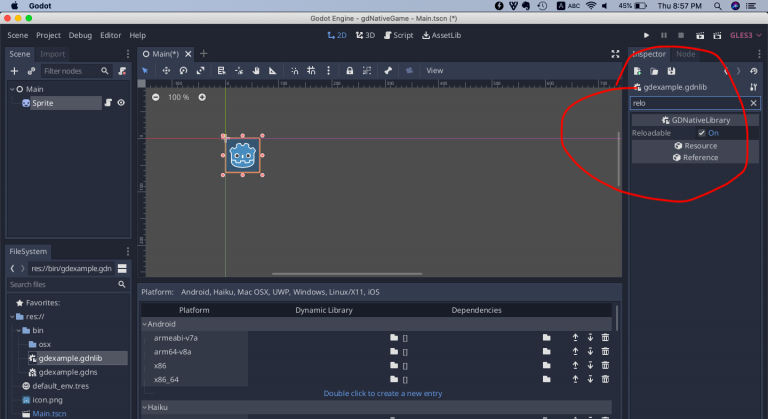Switch to the 3D workspace
Viewport: 768px width, 419px height.
point(365,35)
